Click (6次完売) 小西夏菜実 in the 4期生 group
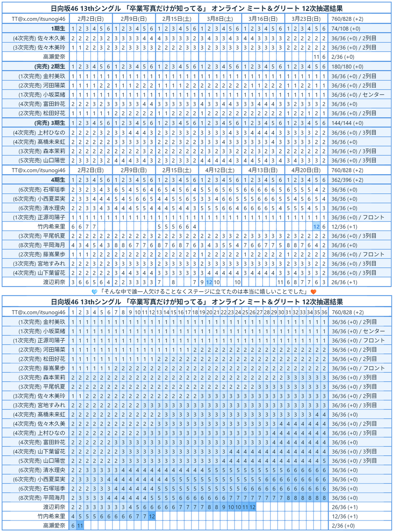This screenshot has width=394, height=532. (39, 198)
